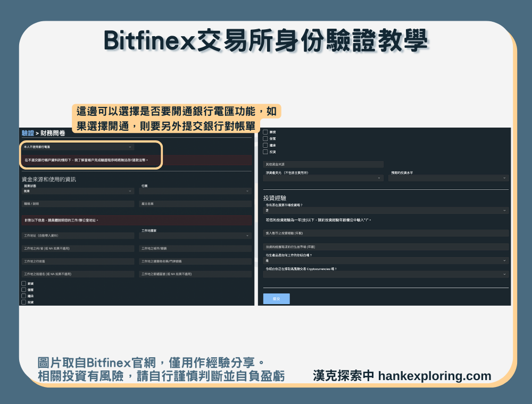Open the 就業狀態 employment status dropdown
Image resolution: width=532 pixels, height=404 pixels.
point(78,191)
